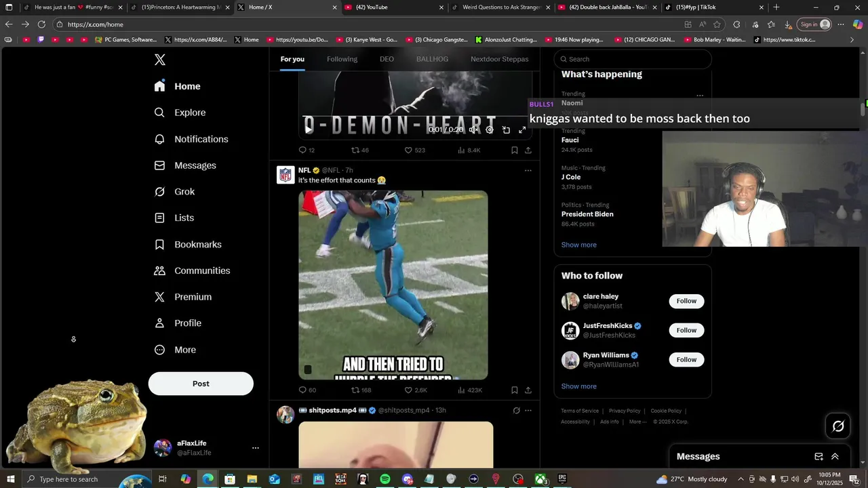Open a new browser tab
The height and width of the screenshot is (488, 868).
click(x=776, y=7)
